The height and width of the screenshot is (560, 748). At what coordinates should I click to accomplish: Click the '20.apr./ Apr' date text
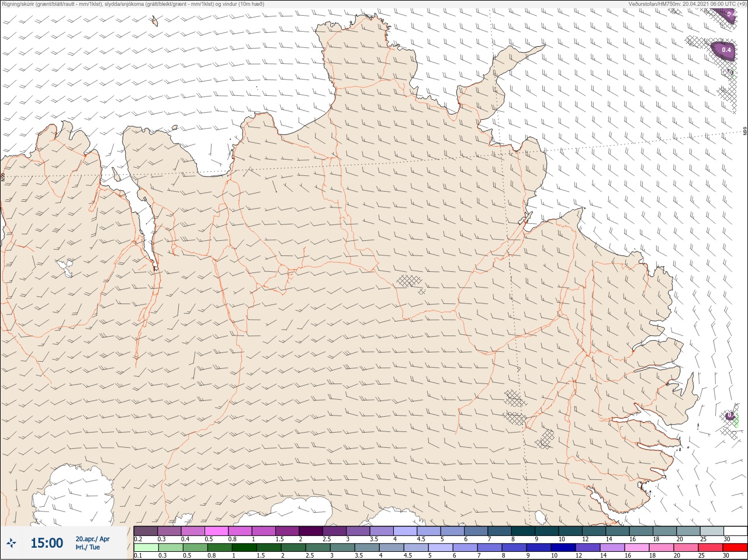(92, 539)
